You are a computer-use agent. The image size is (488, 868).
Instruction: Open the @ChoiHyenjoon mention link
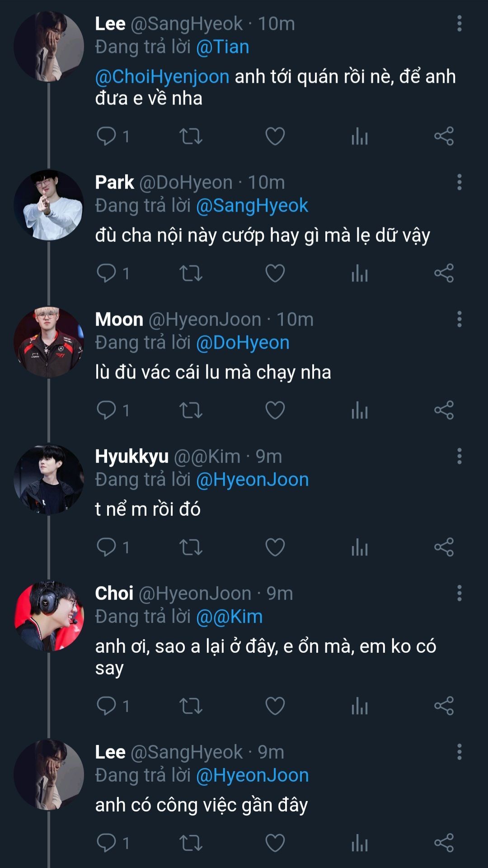pyautogui.click(x=162, y=77)
